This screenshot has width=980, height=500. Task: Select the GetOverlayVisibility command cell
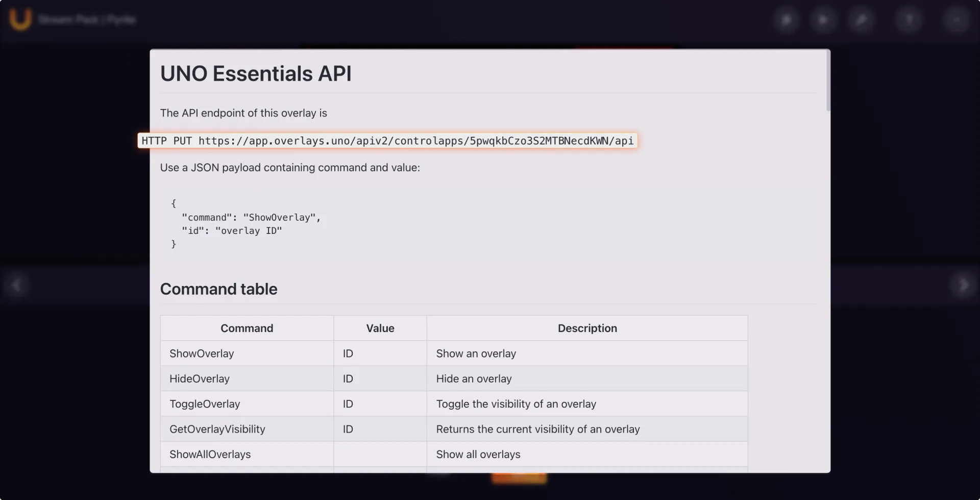click(x=247, y=429)
